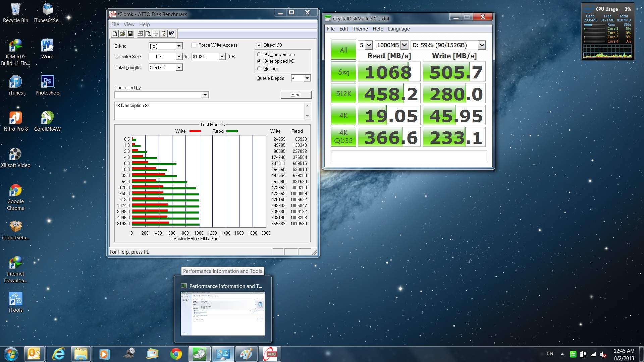Open Outlook from the taskbar

[34, 354]
